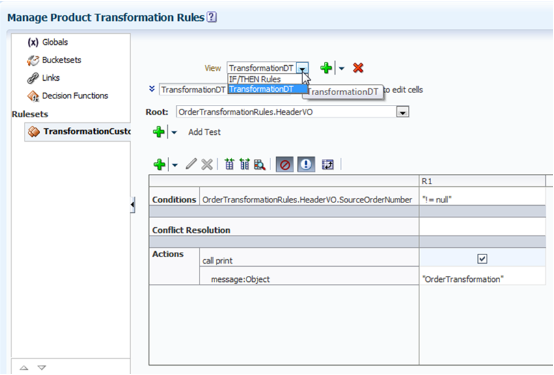Click the Add Test label
This screenshot has width=554, height=375.
[204, 132]
